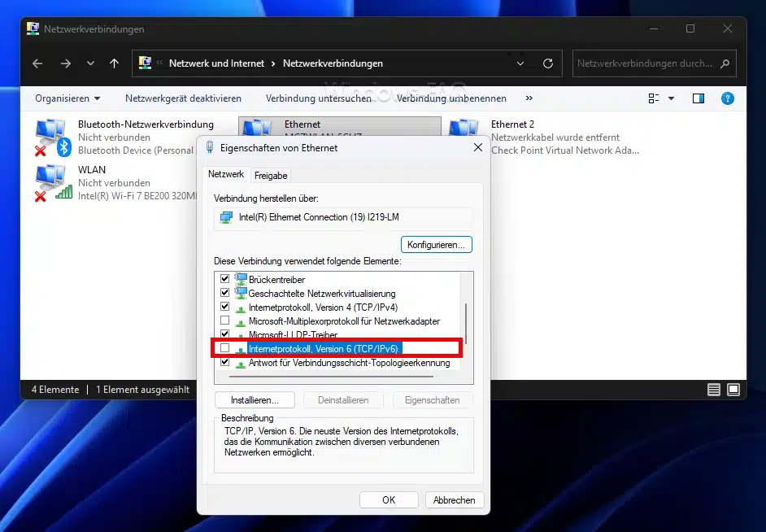Refresh the Netzwerkverbindungen folder view

(x=548, y=63)
